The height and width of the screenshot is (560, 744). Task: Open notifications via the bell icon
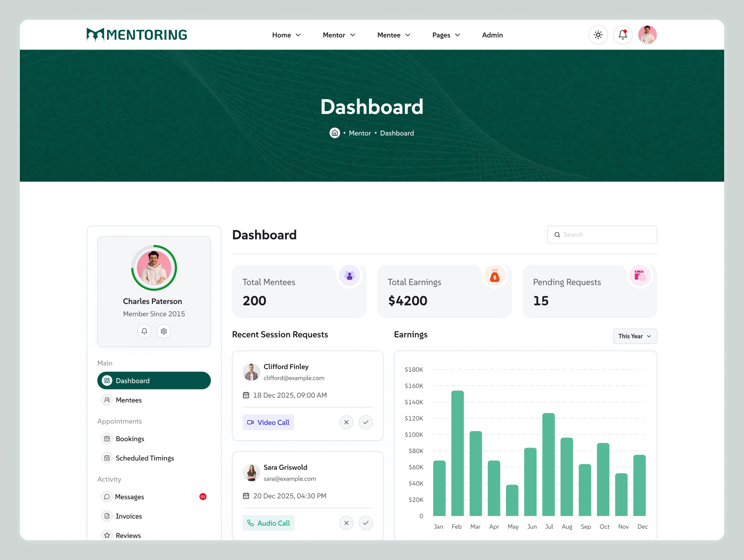[622, 35]
